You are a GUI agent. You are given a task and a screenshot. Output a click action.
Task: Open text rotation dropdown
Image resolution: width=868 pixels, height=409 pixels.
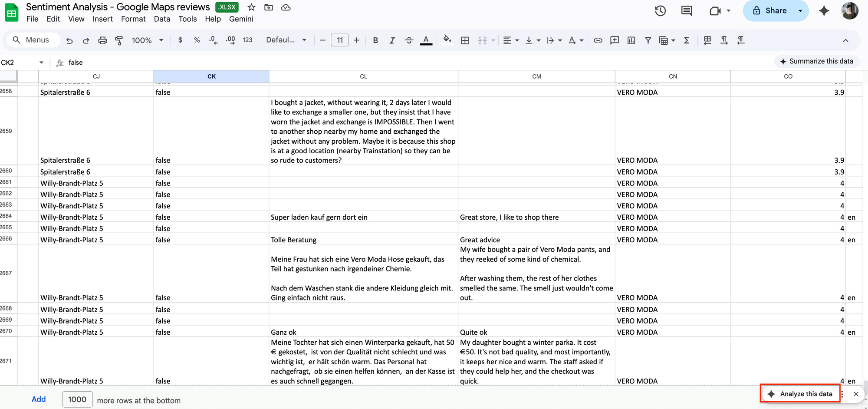576,40
